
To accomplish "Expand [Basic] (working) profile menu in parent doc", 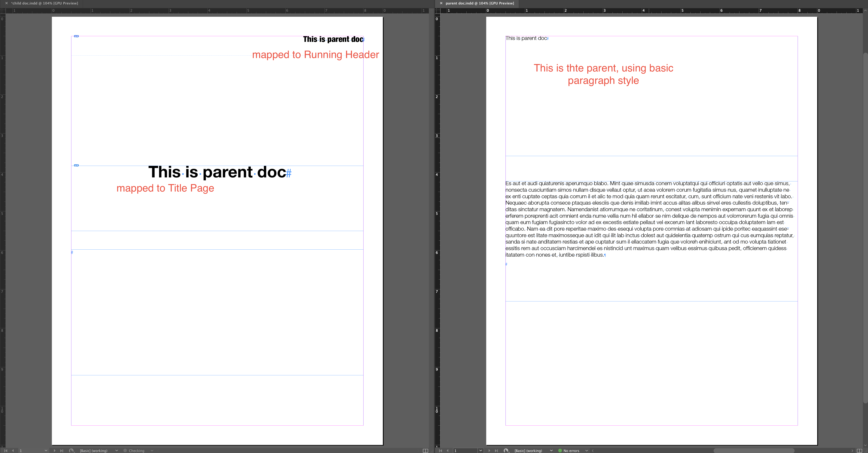I will [x=551, y=451].
